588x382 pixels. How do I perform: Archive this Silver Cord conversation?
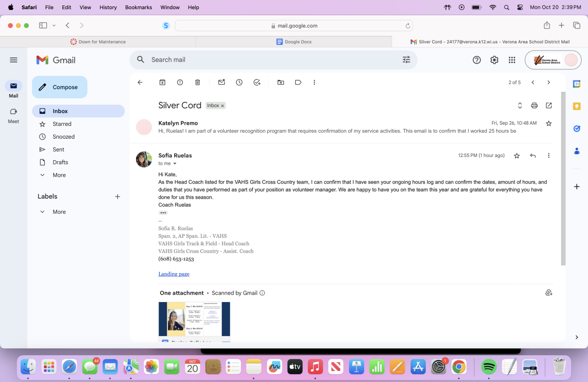pyautogui.click(x=162, y=82)
